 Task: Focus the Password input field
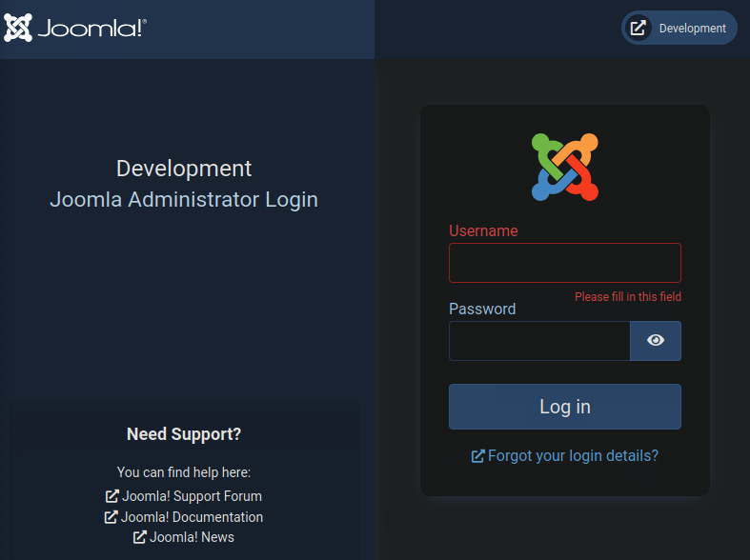[x=539, y=341]
